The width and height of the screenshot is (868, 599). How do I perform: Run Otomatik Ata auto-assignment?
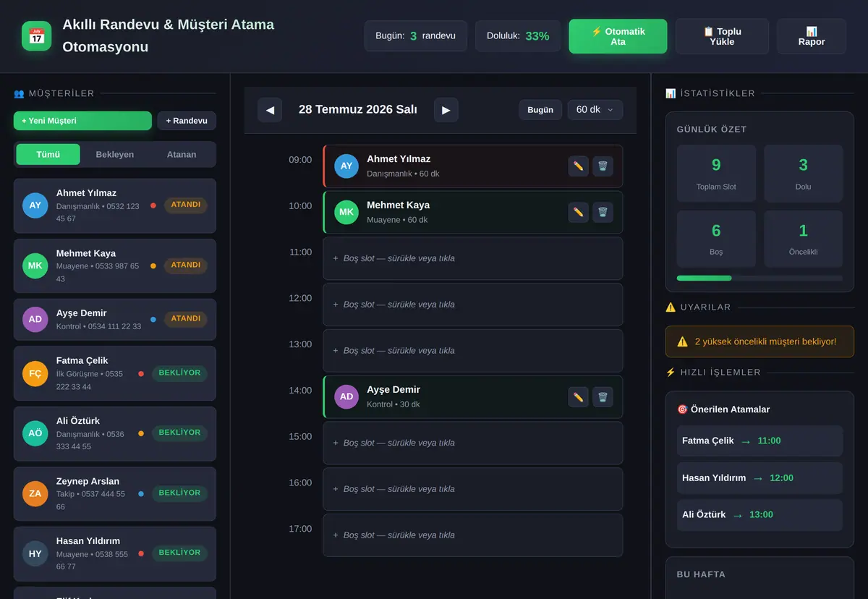[618, 36]
